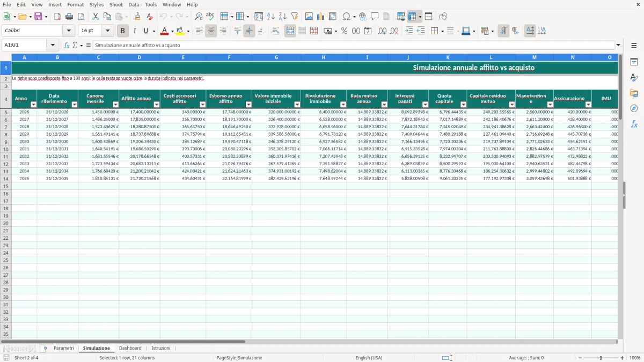Expand the formula bar arrow

point(619,46)
